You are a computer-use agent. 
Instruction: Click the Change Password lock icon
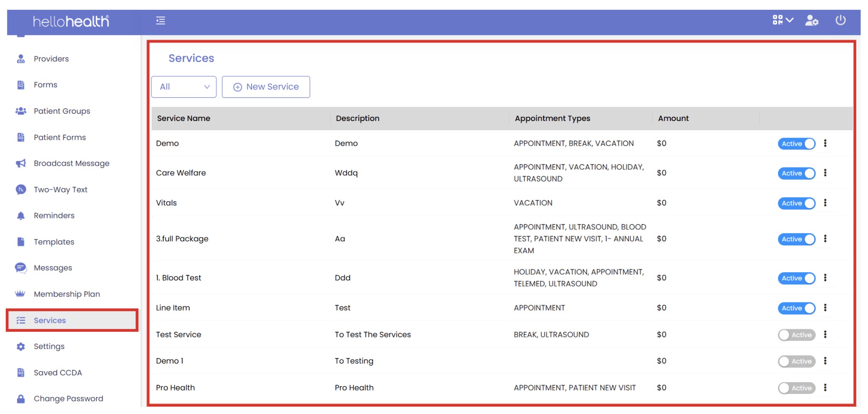tap(21, 399)
